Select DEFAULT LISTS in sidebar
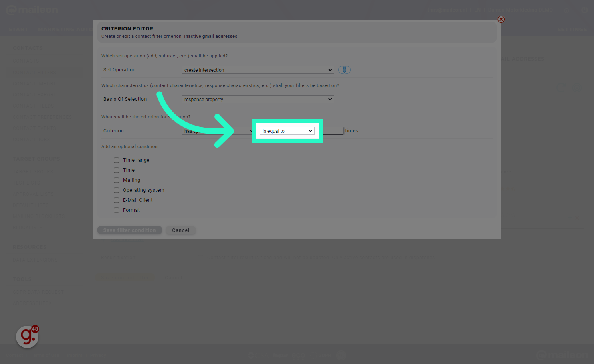594x364 pixels. coord(31,205)
